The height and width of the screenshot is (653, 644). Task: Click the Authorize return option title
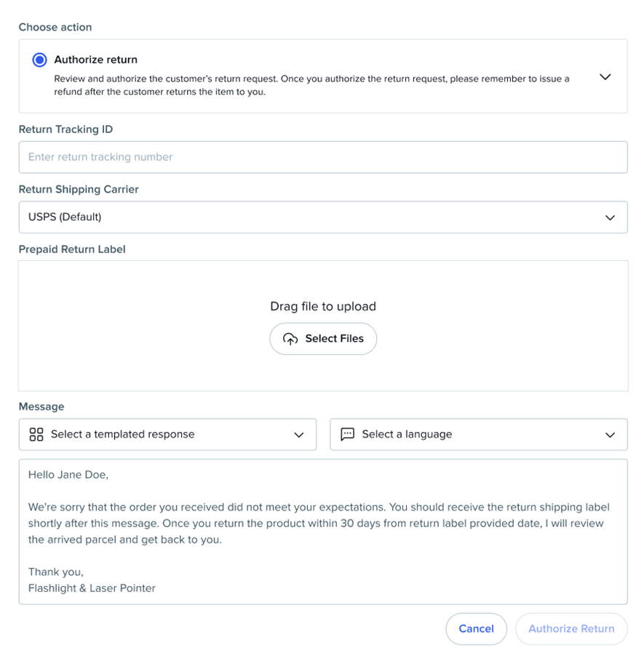95,60
